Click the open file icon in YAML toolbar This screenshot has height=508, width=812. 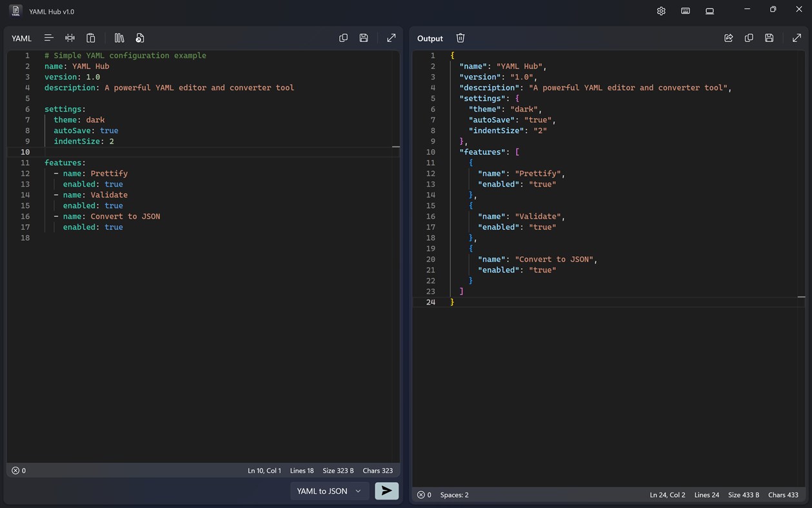point(140,38)
